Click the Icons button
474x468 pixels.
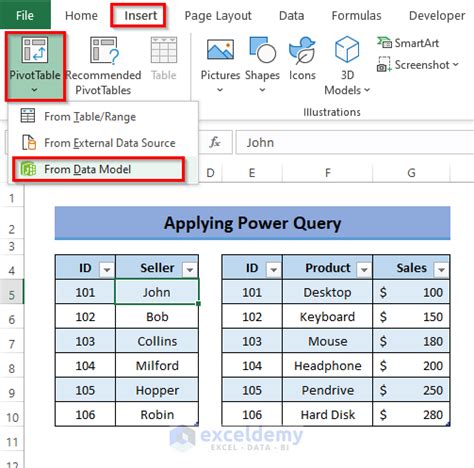(x=302, y=59)
